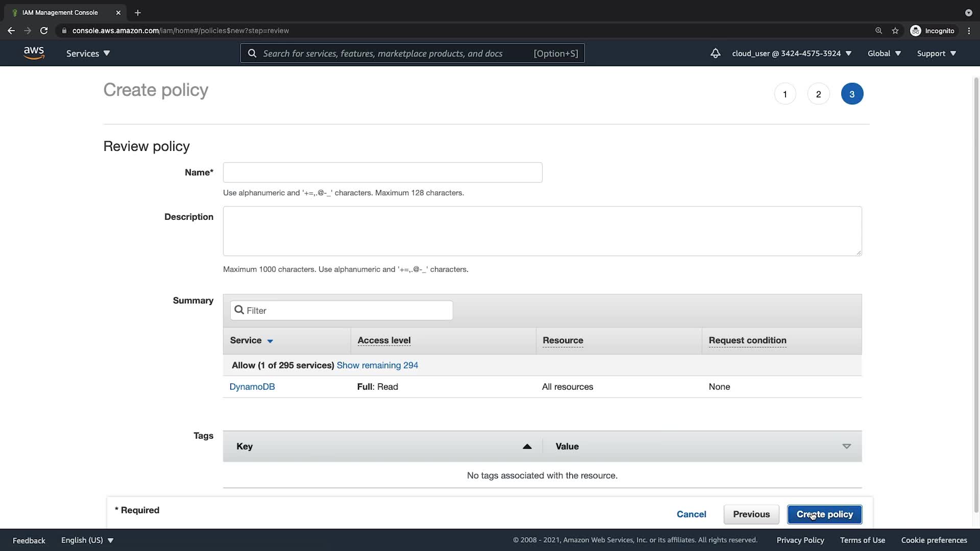Image resolution: width=980 pixels, height=551 pixels.
Task: Click the browser zoom magnifier icon
Action: tap(878, 31)
